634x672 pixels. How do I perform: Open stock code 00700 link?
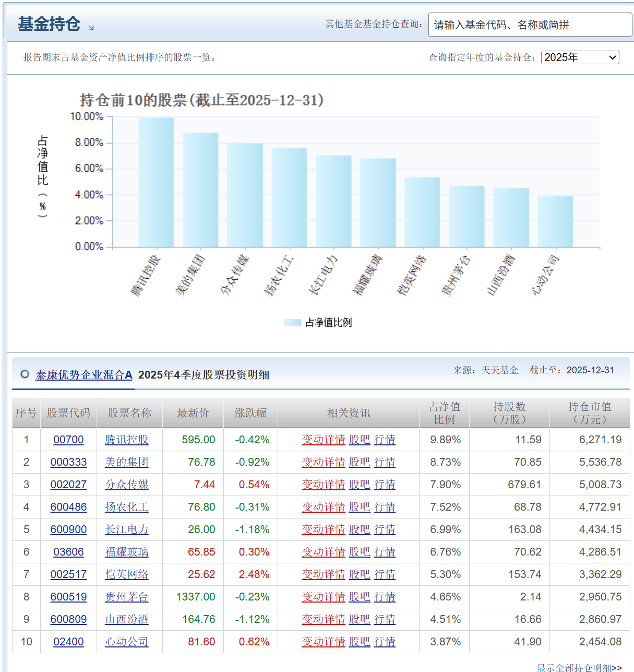[68, 440]
